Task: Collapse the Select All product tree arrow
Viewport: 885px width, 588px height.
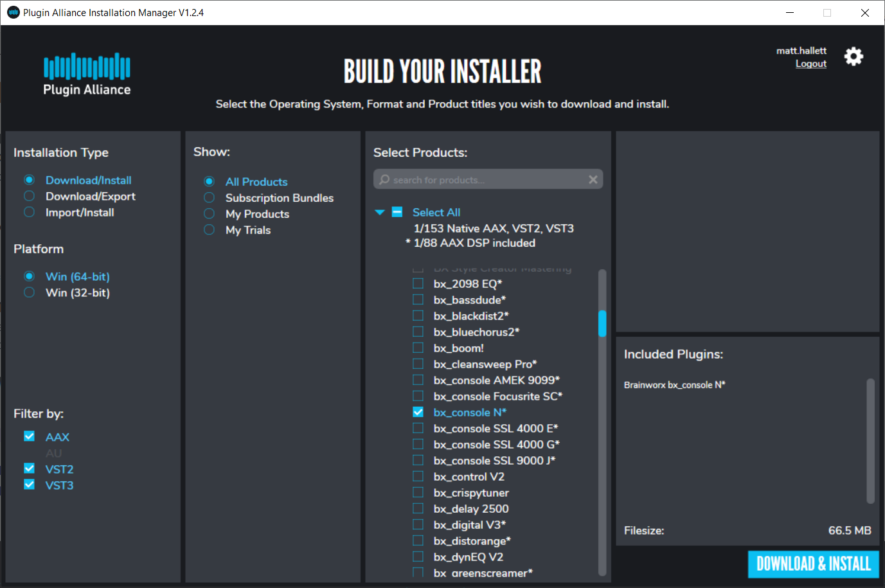Action: pos(380,212)
